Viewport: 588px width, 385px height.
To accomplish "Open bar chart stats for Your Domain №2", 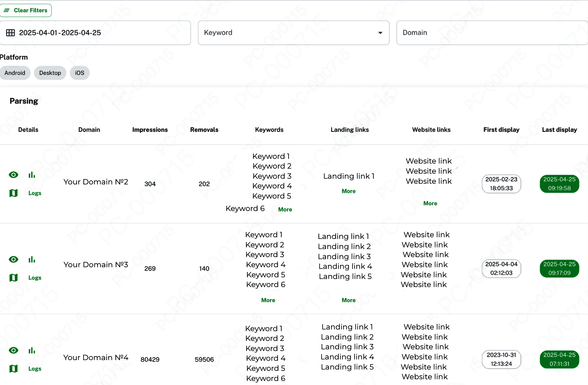I will (32, 175).
